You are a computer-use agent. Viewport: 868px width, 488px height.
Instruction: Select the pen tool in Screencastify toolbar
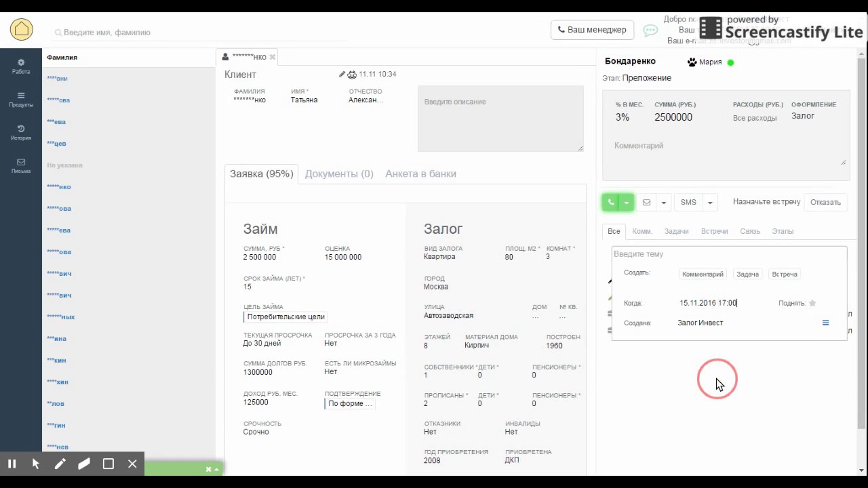click(x=60, y=464)
